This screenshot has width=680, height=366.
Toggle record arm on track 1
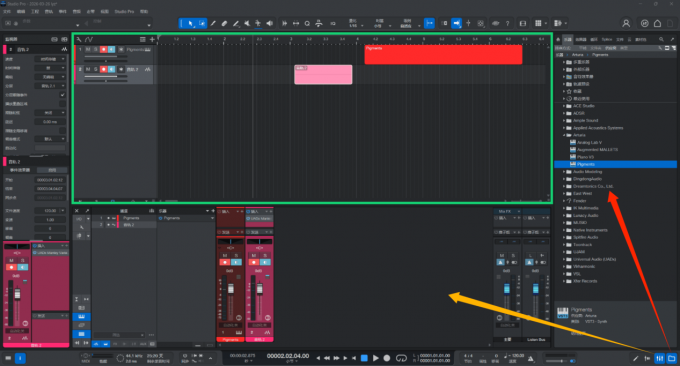104,50
